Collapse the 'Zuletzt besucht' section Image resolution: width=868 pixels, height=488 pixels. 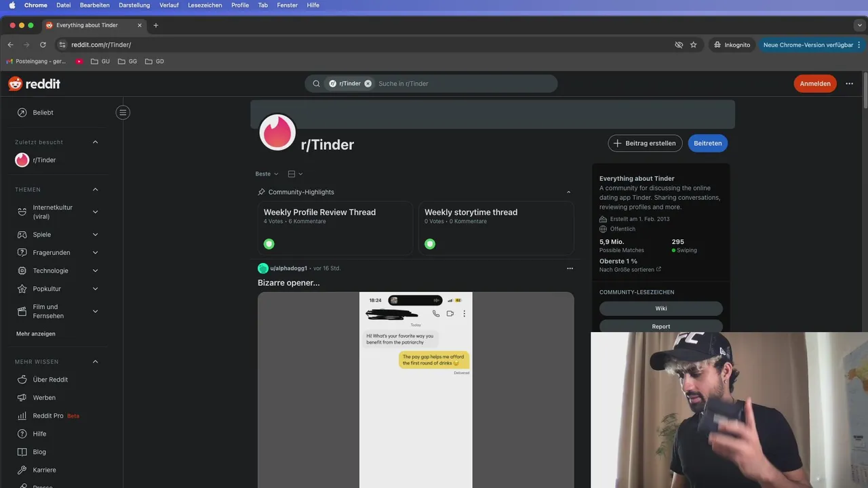(95, 142)
